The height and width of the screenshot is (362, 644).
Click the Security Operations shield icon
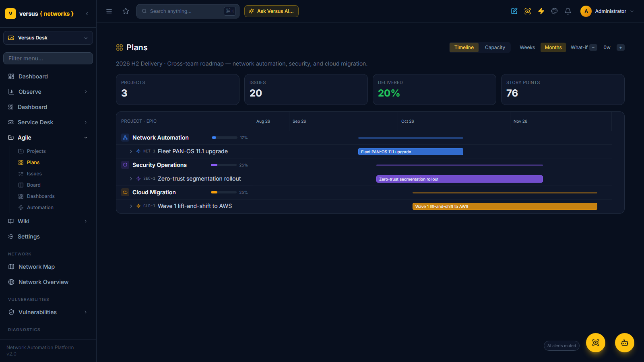(x=125, y=165)
